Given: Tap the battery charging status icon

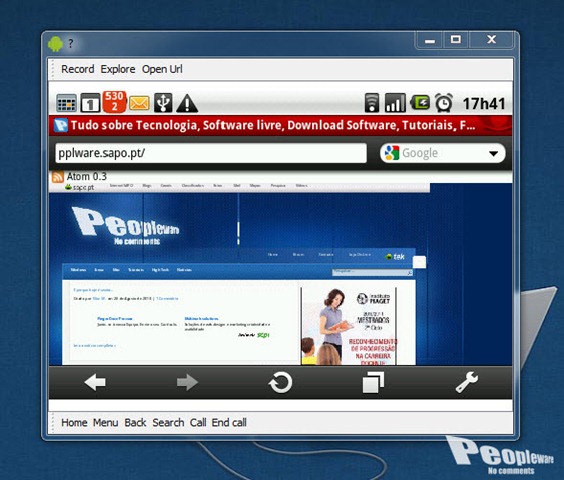Looking at the screenshot, I should (420, 103).
